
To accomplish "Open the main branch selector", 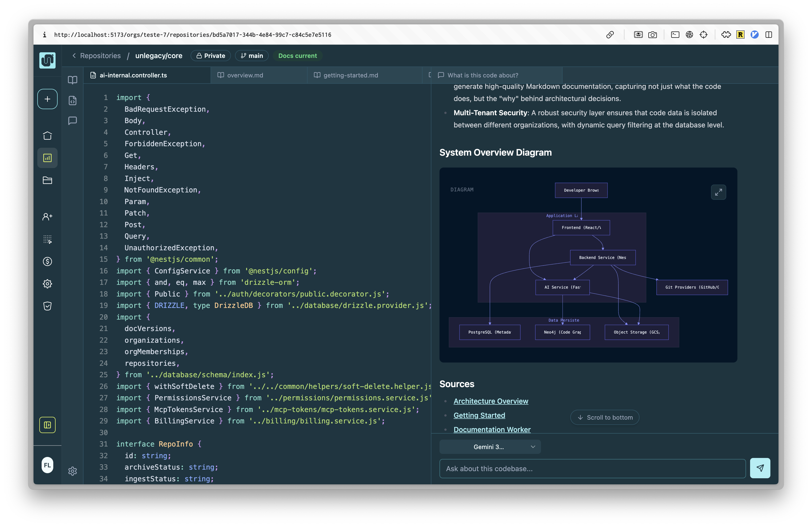I will [252, 56].
